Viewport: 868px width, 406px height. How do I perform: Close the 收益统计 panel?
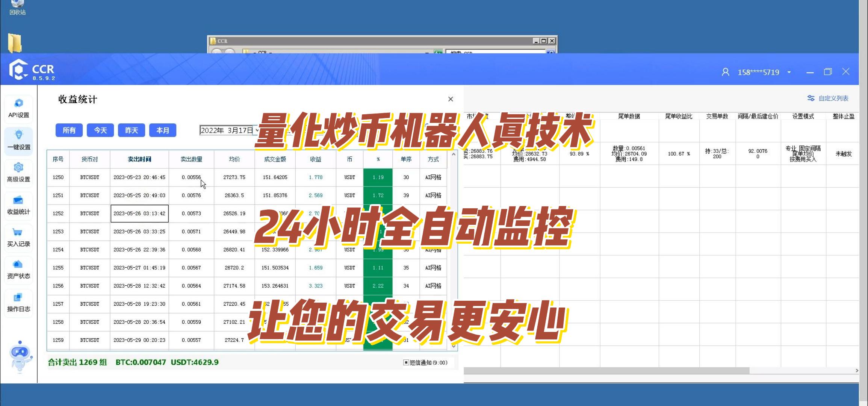(x=451, y=99)
